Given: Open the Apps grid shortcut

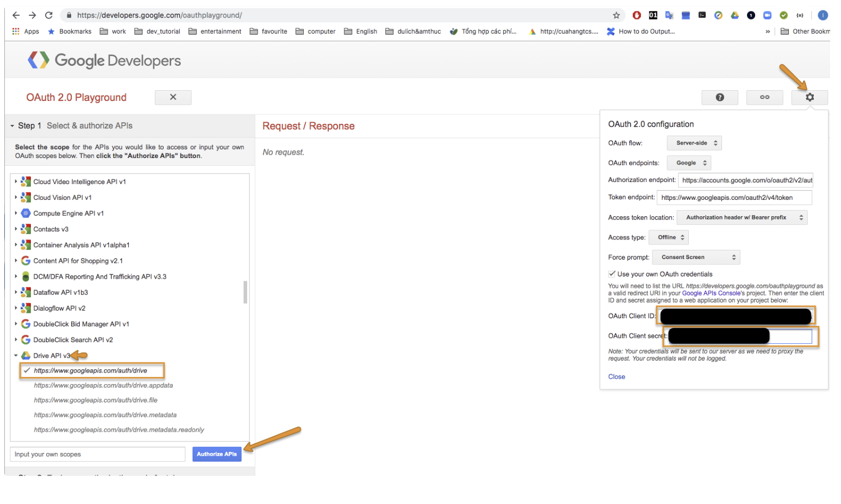Looking at the screenshot, I should click(x=26, y=31).
